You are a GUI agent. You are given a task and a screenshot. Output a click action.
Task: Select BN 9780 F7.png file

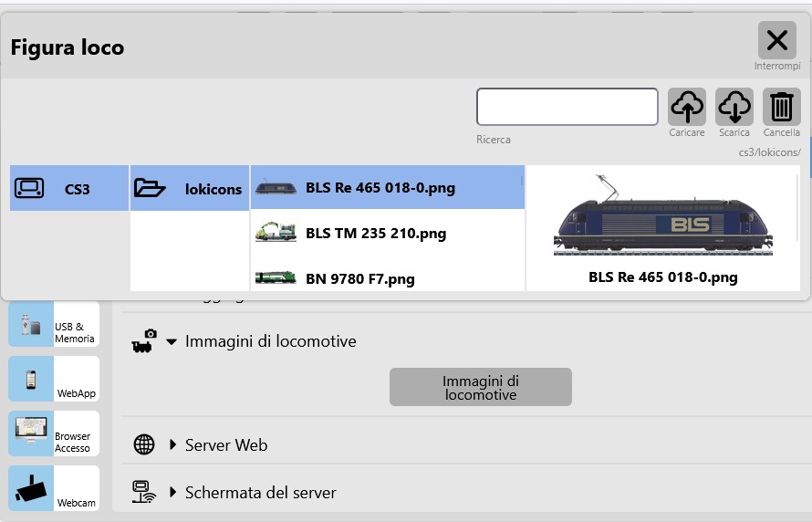pyautogui.click(x=388, y=278)
